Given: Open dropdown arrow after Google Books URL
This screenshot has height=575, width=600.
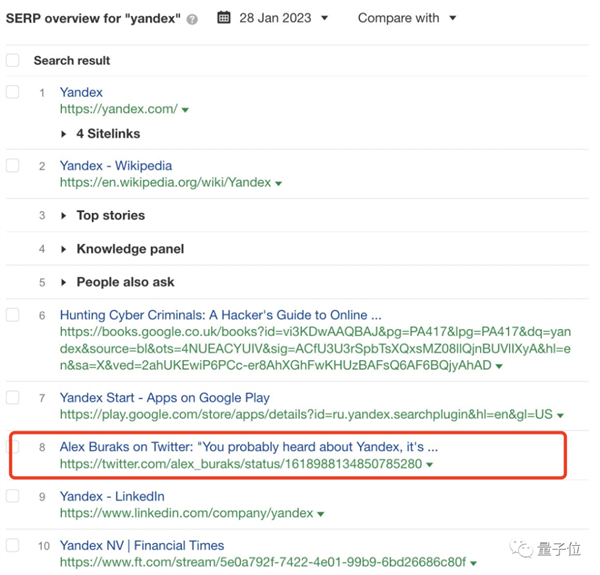Looking at the screenshot, I should [499, 367].
